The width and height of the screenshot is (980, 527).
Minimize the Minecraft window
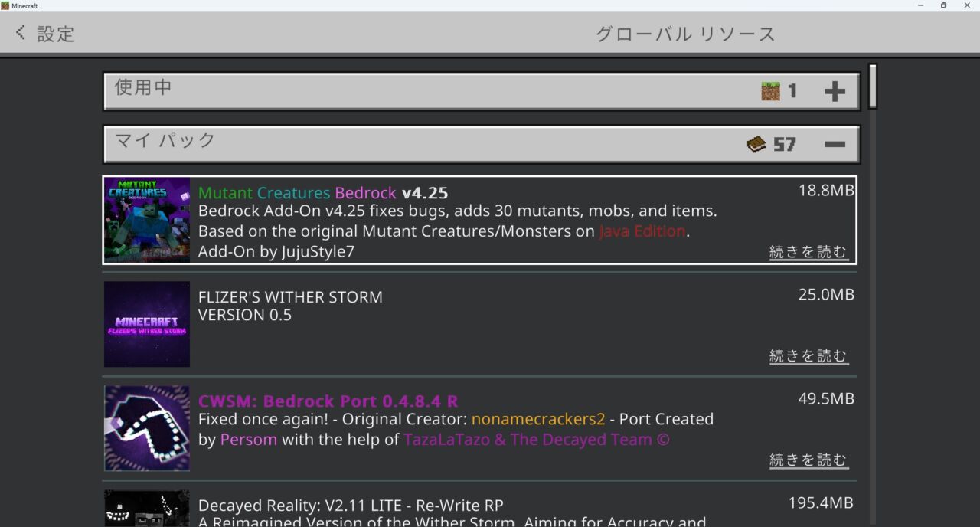coord(920,5)
